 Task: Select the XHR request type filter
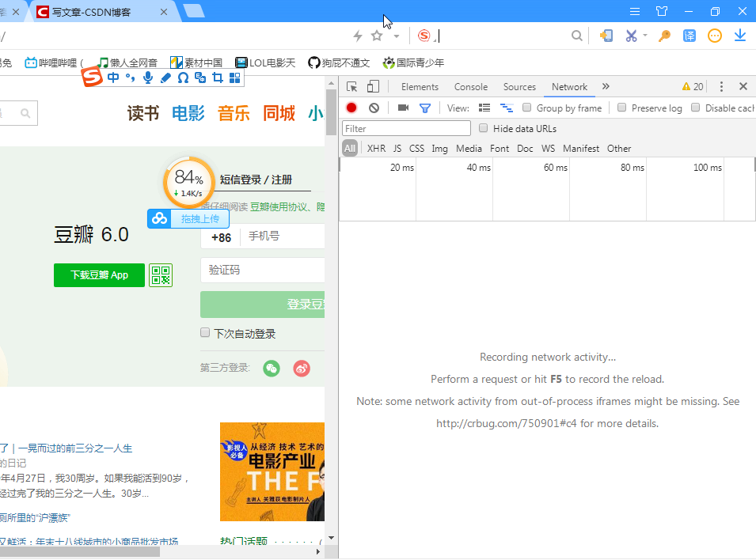376,149
